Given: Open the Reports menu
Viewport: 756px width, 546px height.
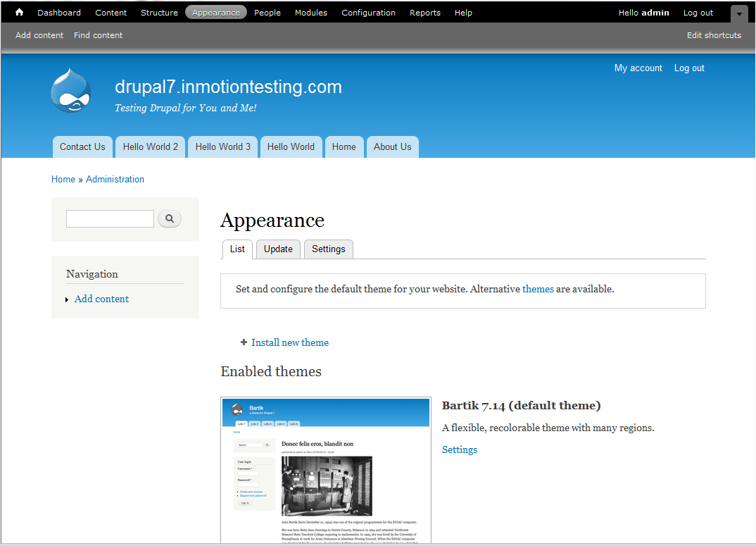Looking at the screenshot, I should point(424,12).
